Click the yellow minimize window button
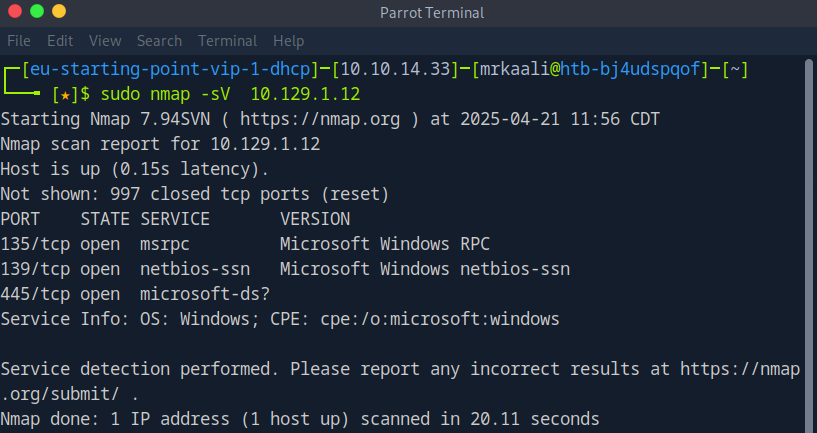 coord(59,12)
